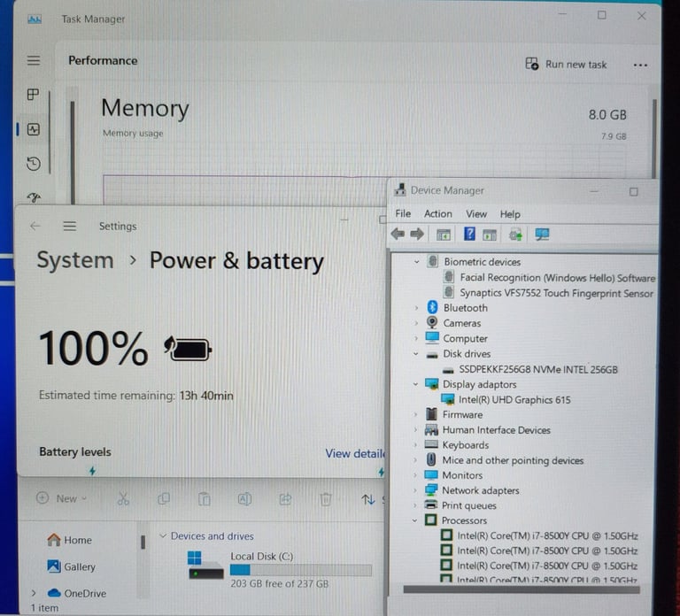Click Bluetooth icon in device tree
Viewport: 680px width, 616px height.
[432, 307]
